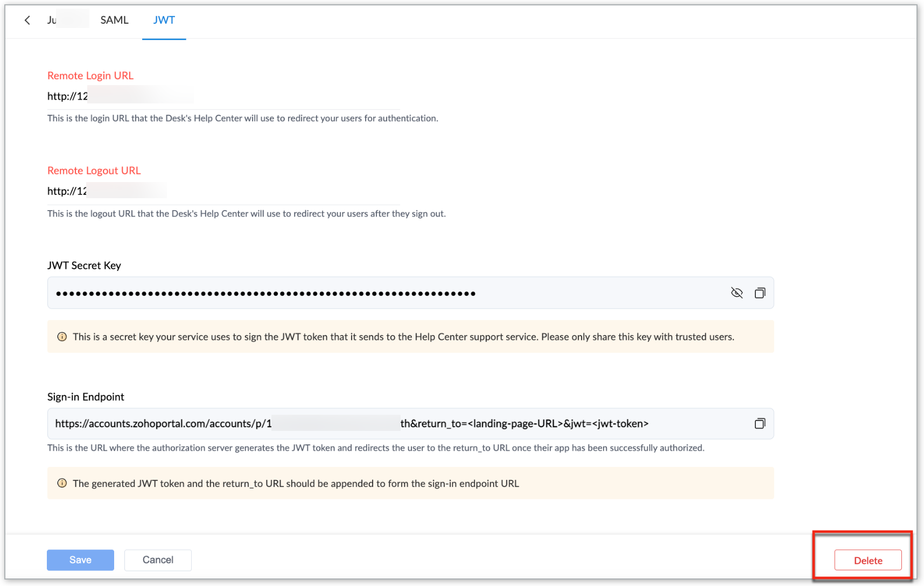Viewport: 924px width, 586px height.
Task: Click the Remote Logout URL label
Action: (94, 171)
